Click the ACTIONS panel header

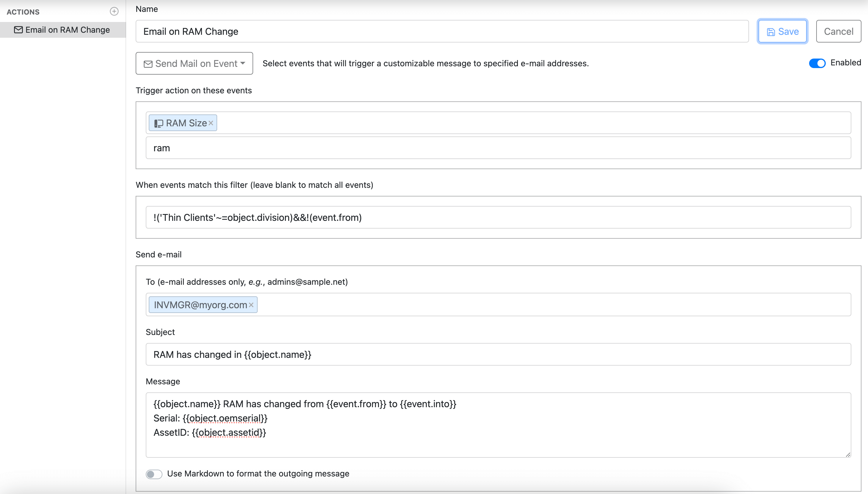pyautogui.click(x=23, y=12)
